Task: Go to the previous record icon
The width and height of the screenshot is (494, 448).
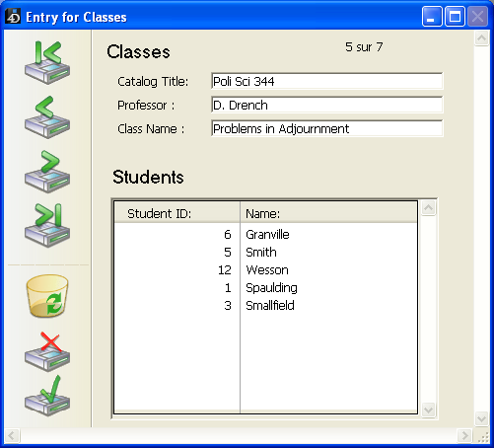Action: coord(47,117)
